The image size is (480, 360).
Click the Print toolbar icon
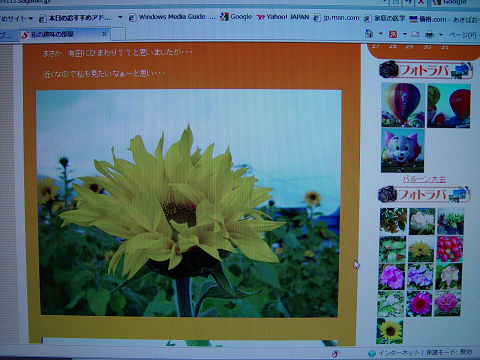(x=430, y=34)
